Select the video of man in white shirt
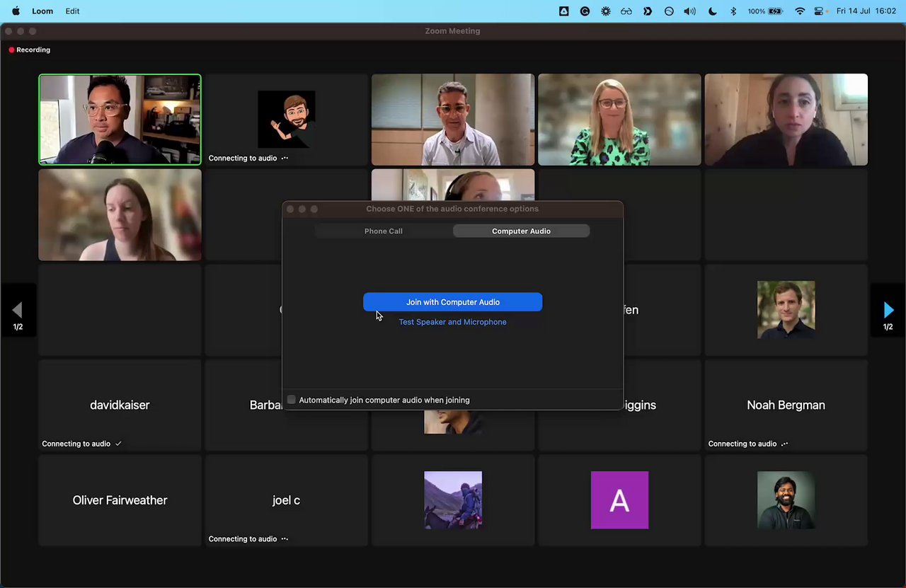 click(x=453, y=120)
